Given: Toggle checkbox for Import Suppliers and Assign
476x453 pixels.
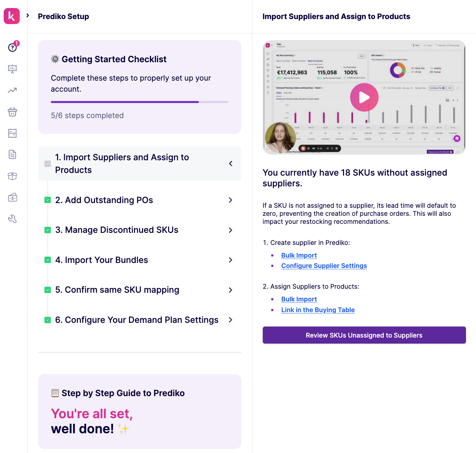Looking at the screenshot, I should pyautogui.click(x=47, y=164).
